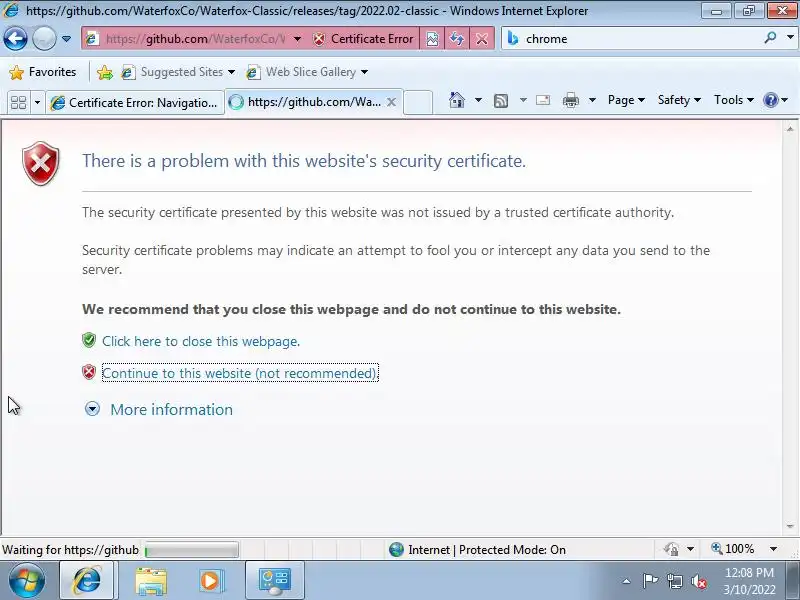Switch to Certificate Error: Navigation tab
The height and width of the screenshot is (600, 800).
point(135,103)
